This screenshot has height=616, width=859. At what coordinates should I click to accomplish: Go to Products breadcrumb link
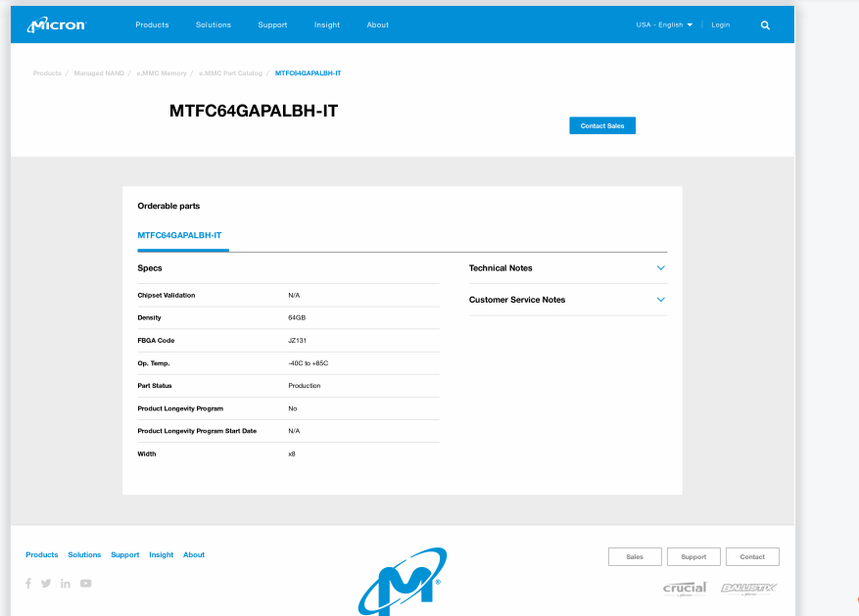(x=47, y=72)
